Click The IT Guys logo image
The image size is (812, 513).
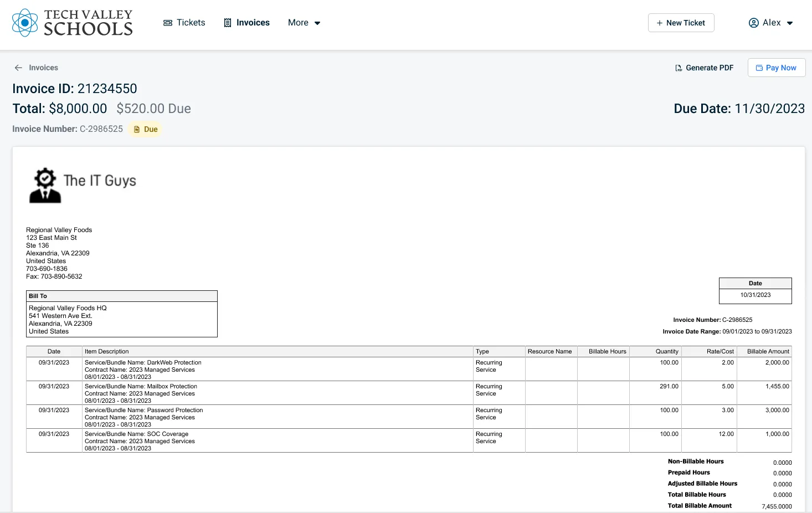click(x=45, y=186)
